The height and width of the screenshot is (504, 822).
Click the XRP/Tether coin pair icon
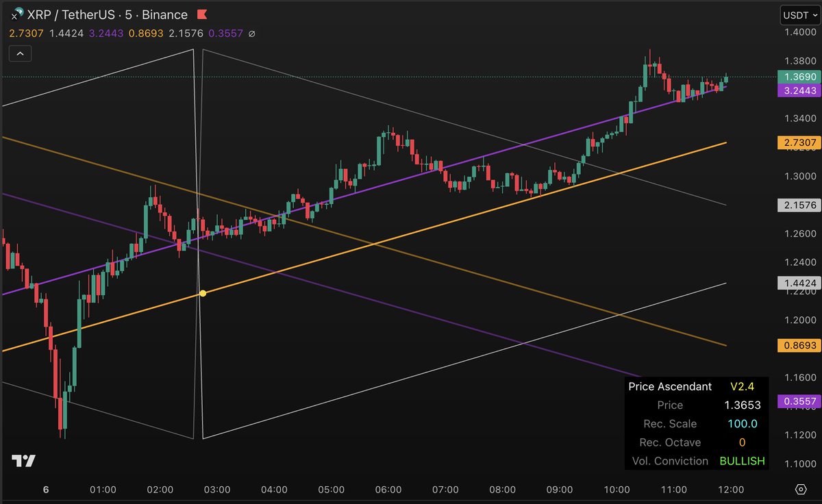pos(17,14)
